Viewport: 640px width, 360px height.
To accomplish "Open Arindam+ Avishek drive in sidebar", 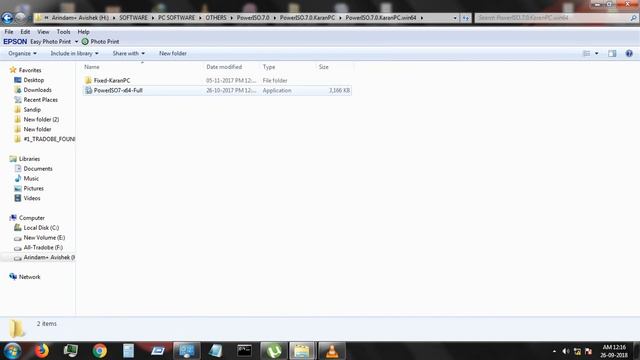I will pyautogui.click(x=49, y=258).
